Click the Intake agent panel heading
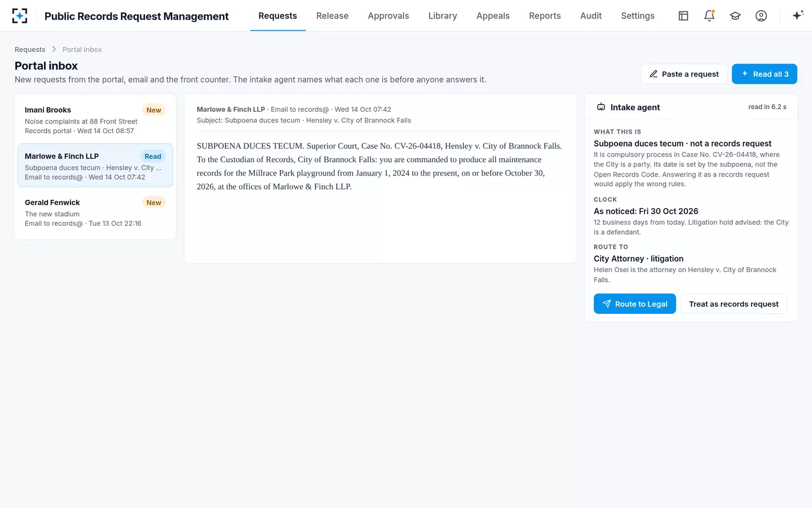The image size is (812, 508). tap(635, 107)
